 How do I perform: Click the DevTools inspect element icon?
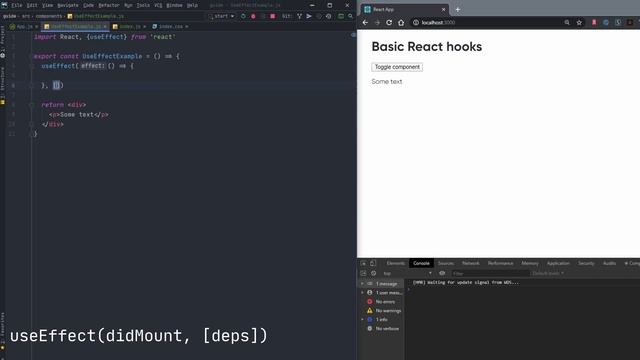pyautogui.click(x=363, y=263)
